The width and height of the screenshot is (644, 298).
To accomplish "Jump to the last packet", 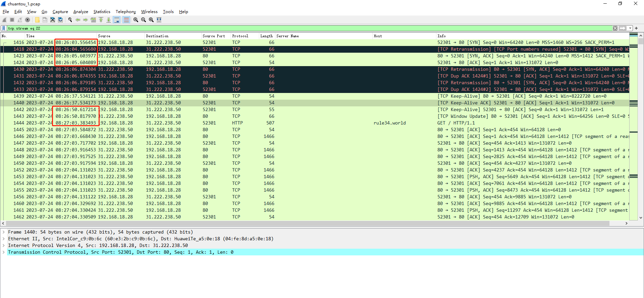I will [x=109, y=20].
